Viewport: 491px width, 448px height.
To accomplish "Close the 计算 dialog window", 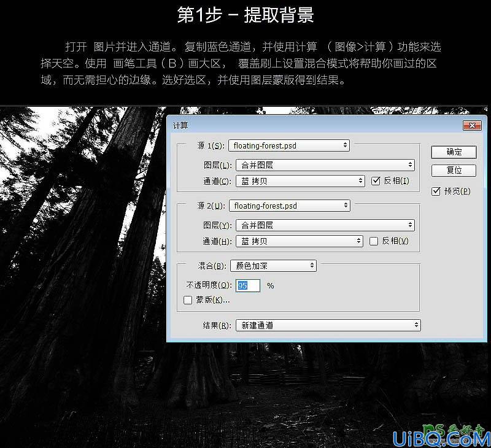I will coord(472,126).
